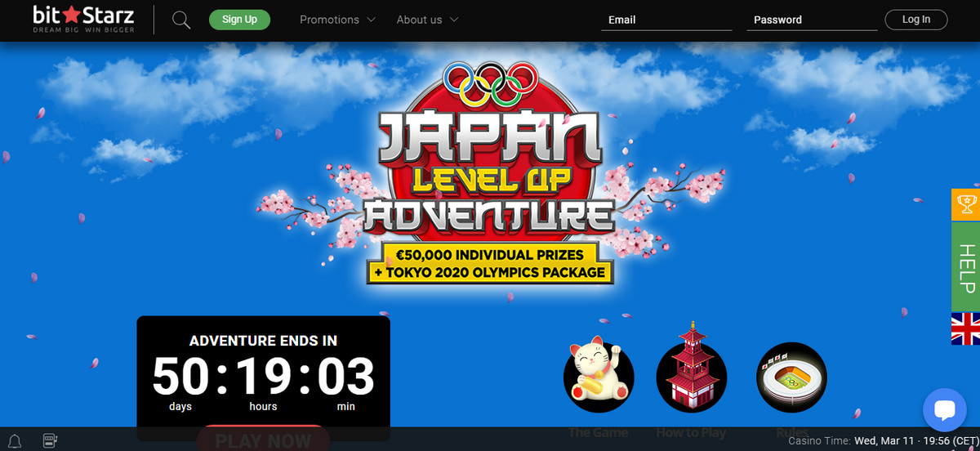Viewport: 980px width, 451px height.
Task: Expand the About us dropdown menu
Action: pyautogui.click(x=427, y=20)
